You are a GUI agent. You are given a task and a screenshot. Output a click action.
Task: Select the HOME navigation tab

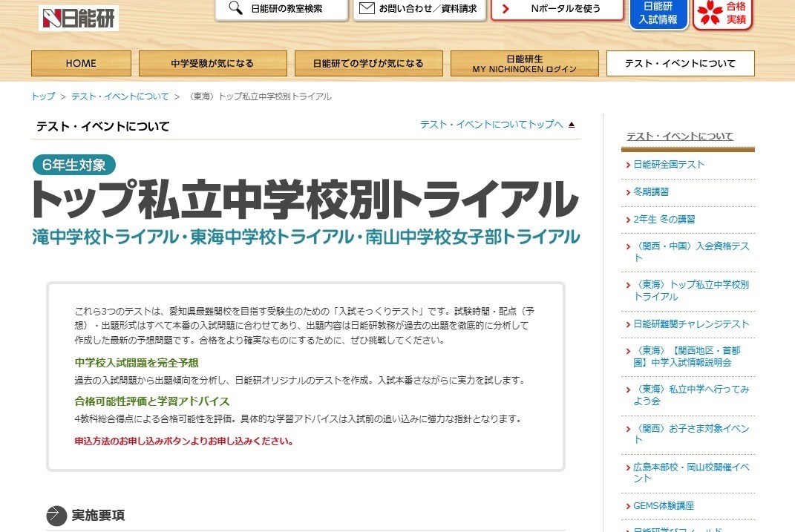tap(80, 63)
